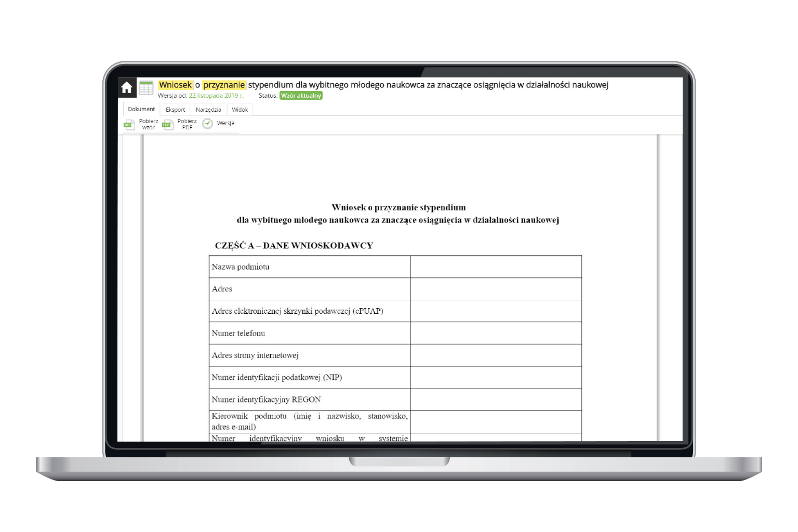Open the Eksport tab
The image size is (798, 532).
pos(176,110)
